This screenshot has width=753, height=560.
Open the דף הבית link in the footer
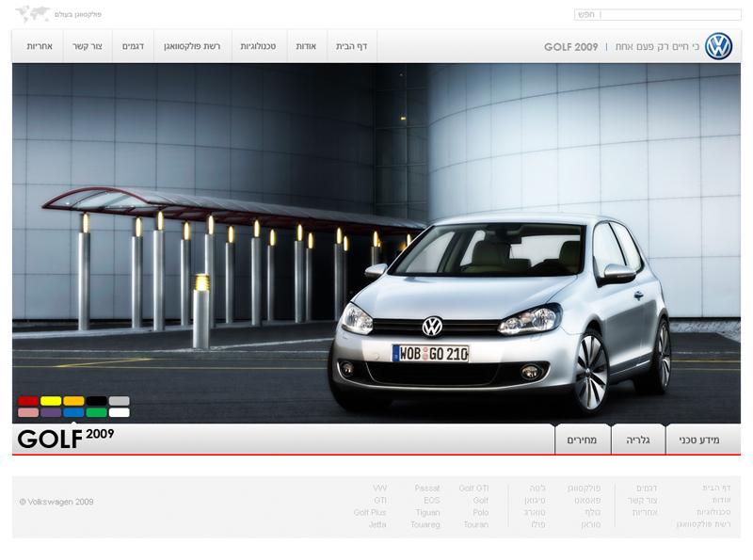[x=716, y=488]
